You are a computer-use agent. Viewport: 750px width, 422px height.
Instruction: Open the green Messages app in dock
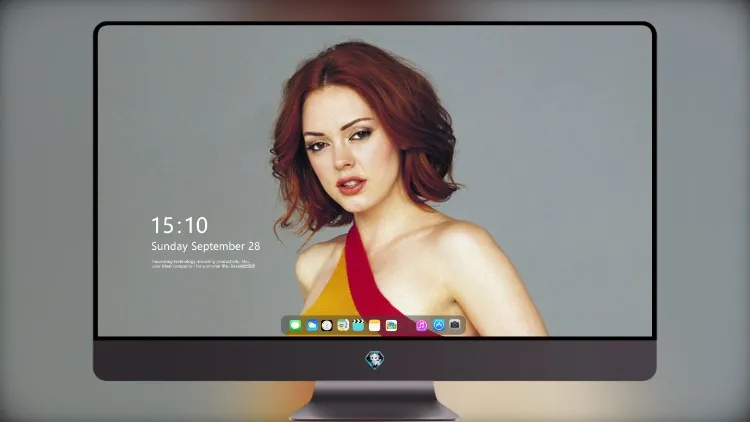coord(295,325)
